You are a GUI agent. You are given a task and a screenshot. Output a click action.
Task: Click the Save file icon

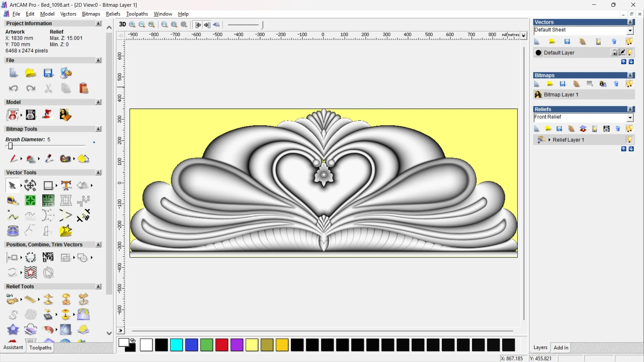pyautogui.click(x=48, y=73)
